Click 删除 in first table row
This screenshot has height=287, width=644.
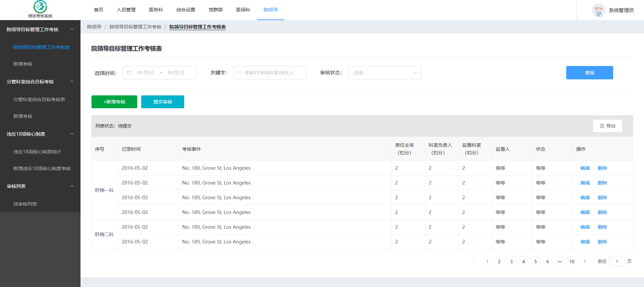(602, 168)
